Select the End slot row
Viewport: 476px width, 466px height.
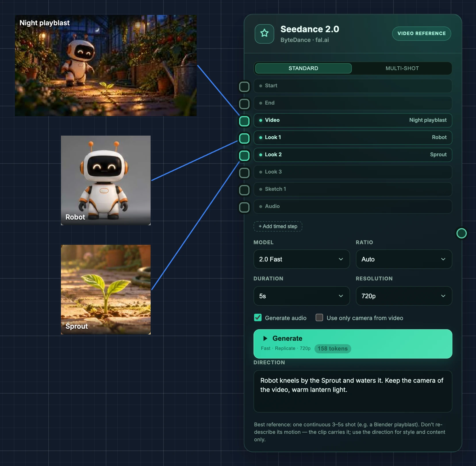click(x=353, y=103)
